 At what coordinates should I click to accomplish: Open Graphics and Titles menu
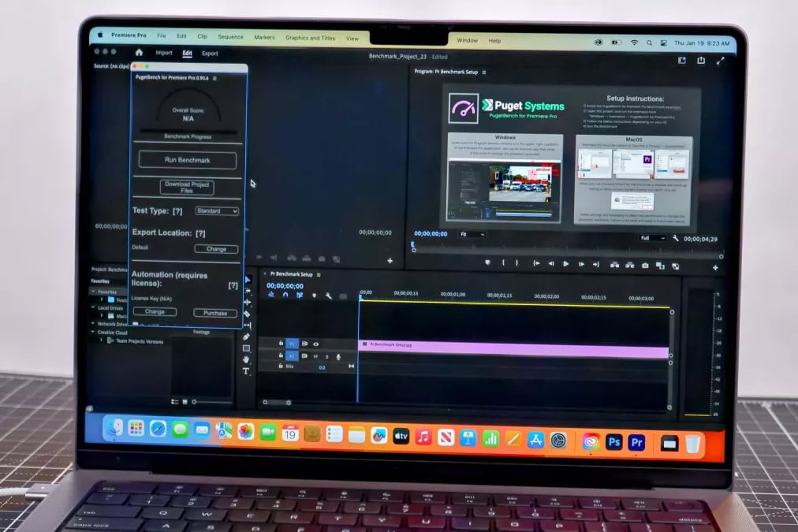pyautogui.click(x=310, y=38)
